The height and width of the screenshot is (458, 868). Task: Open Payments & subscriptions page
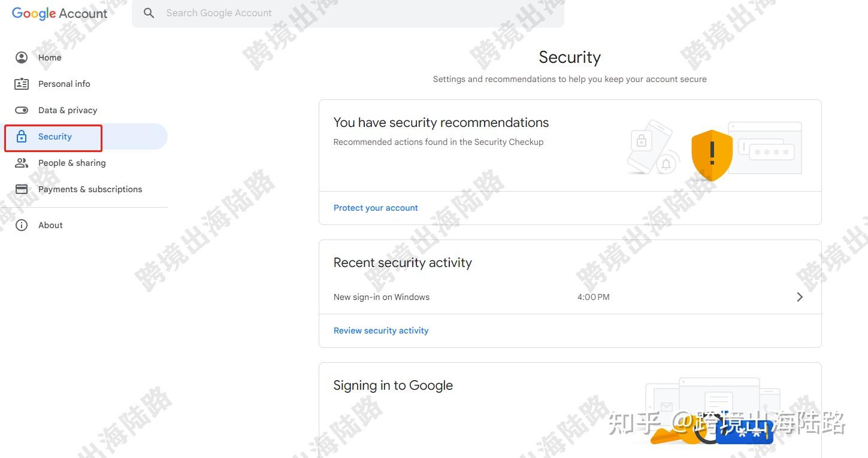90,189
